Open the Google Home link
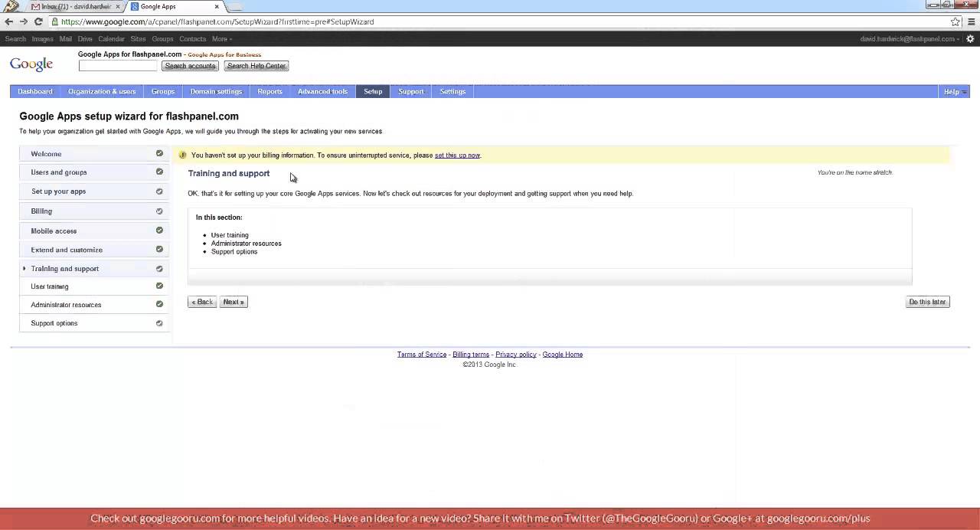 tap(563, 355)
